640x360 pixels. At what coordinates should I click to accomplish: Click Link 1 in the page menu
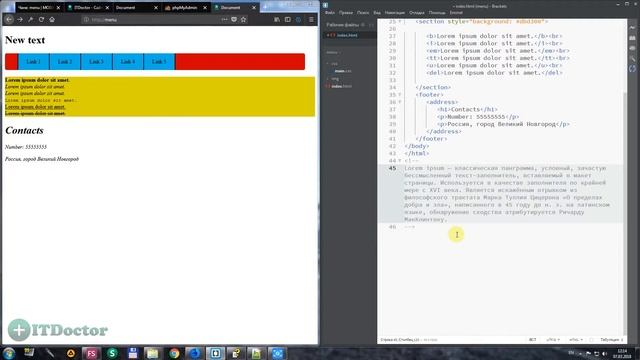click(x=33, y=62)
